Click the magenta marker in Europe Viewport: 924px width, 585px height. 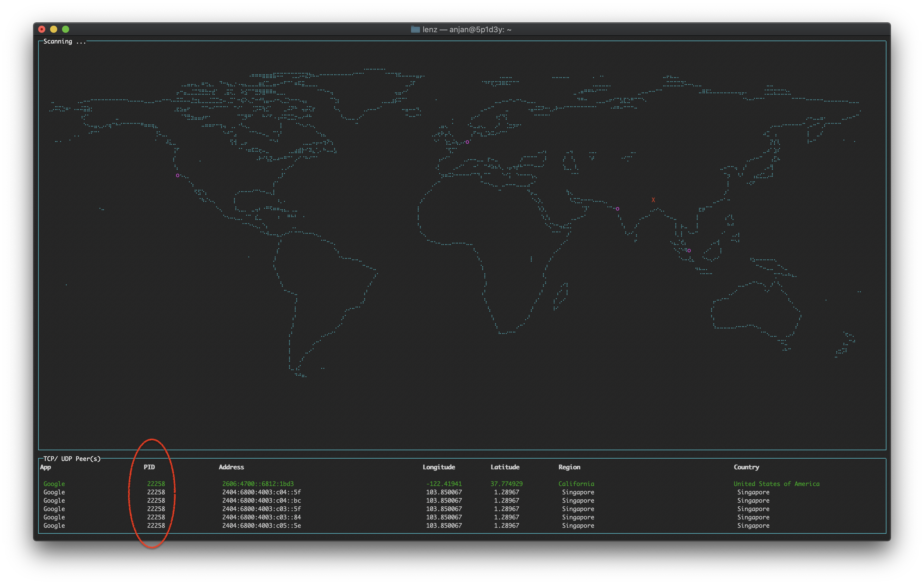[x=467, y=142]
